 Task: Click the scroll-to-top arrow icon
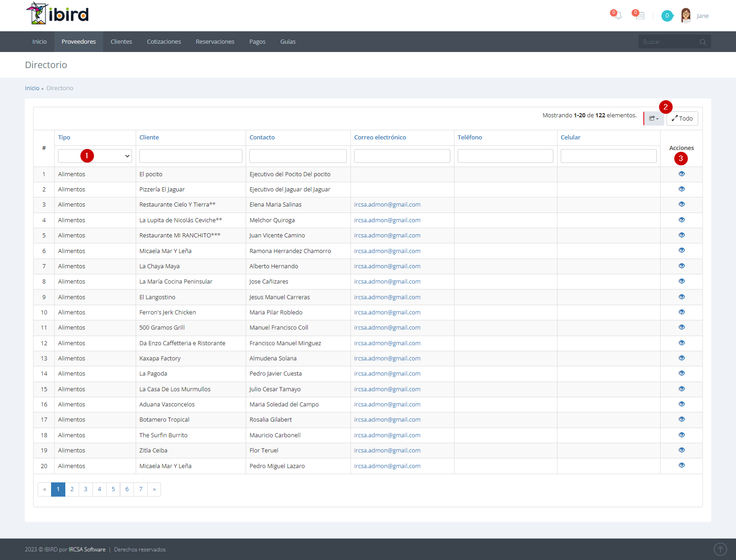[x=720, y=549]
